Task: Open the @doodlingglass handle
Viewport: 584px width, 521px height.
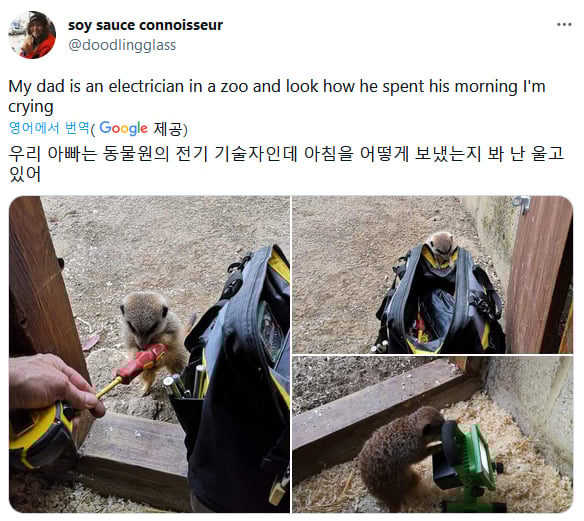Action: (122, 45)
